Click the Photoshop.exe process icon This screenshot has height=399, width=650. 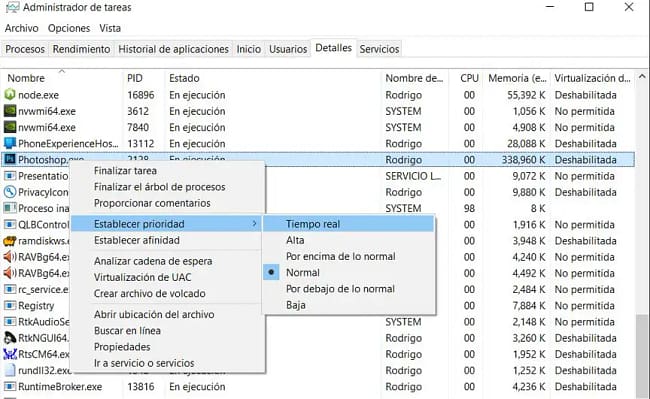[x=10, y=160]
